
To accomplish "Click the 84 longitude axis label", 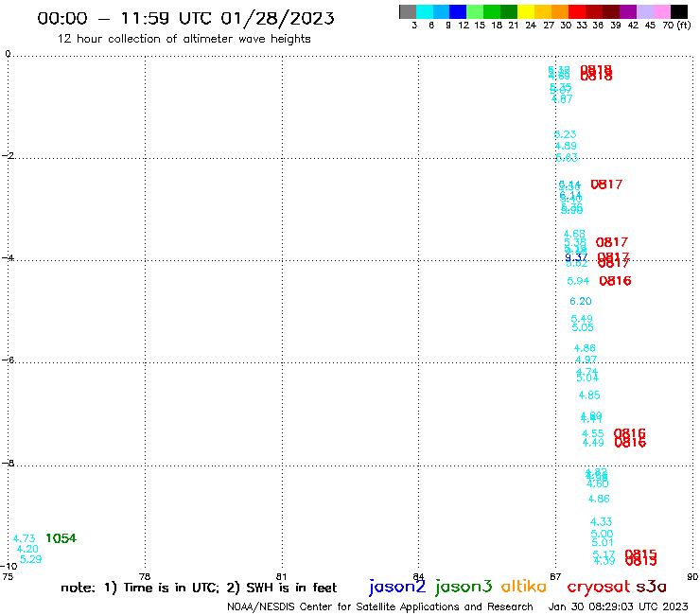I will [x=418, y=576].
